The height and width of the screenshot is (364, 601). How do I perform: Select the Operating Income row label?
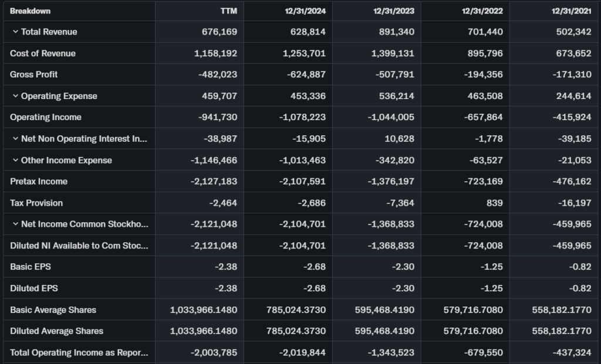click(x=46, y=117)
